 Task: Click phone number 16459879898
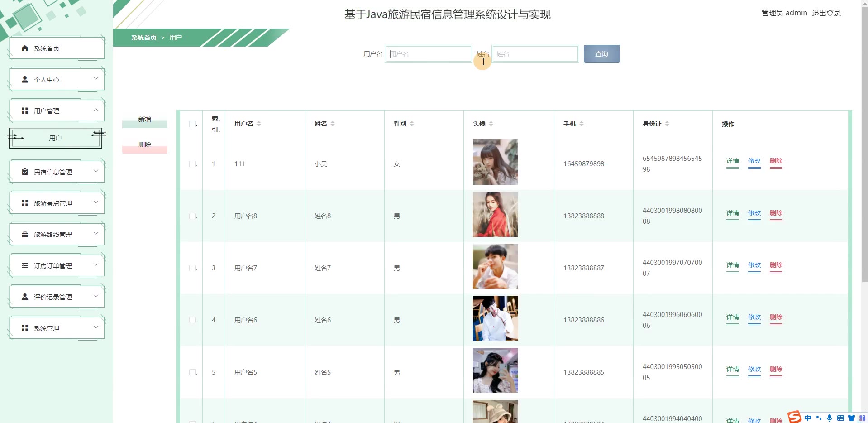tap(584, 164)
